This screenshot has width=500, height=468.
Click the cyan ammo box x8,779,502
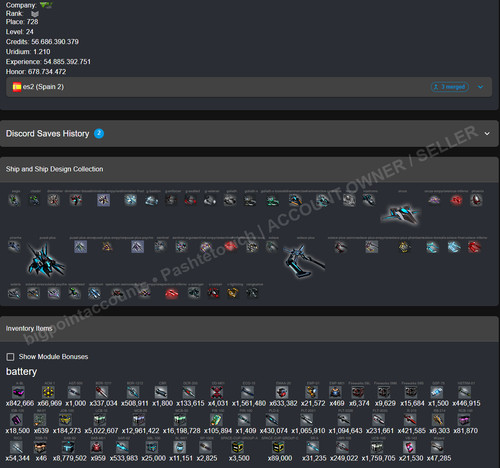click(68, 447)
